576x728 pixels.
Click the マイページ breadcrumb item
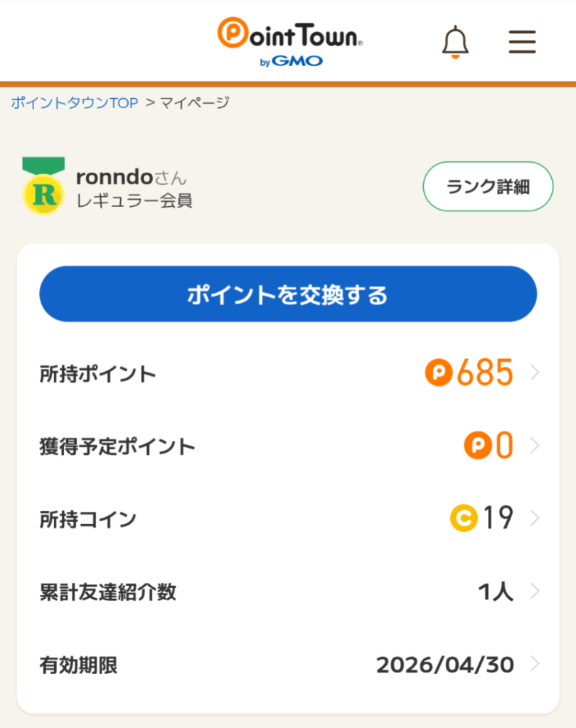tap(194, 103)
